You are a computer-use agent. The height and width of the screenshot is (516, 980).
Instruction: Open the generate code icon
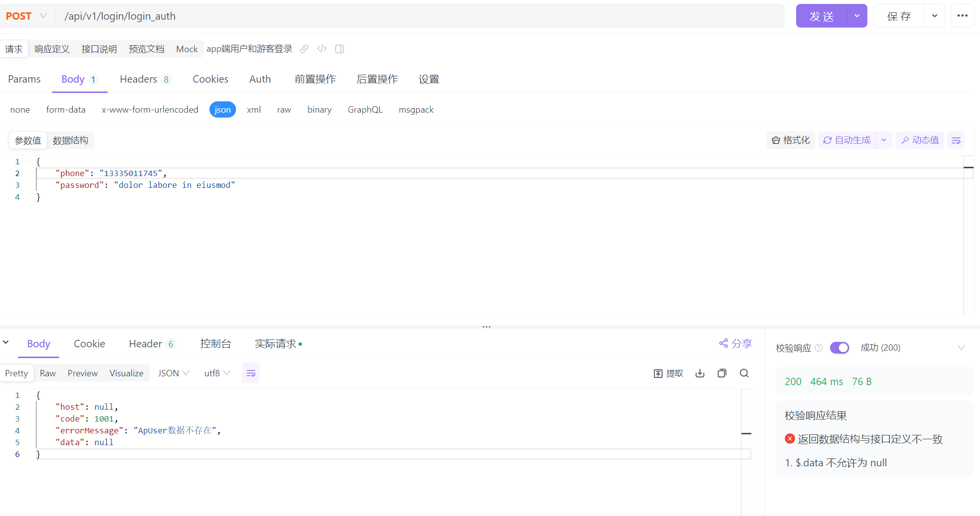[x=322, y=49]
